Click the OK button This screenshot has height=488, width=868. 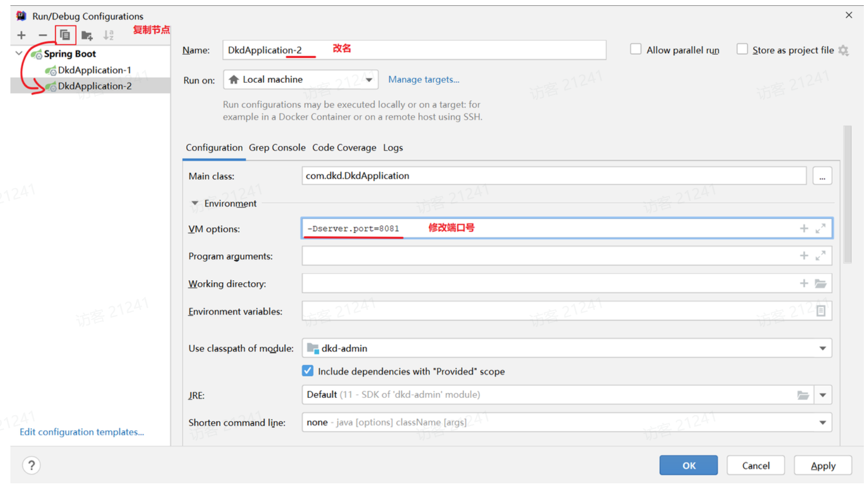[688, 465]
